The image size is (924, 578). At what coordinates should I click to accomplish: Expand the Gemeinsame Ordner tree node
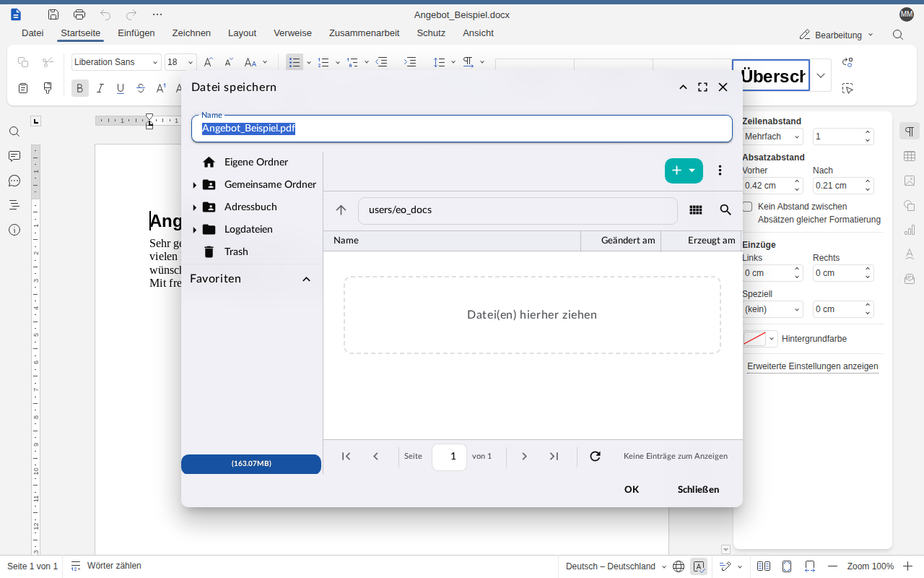pos(194,185)
